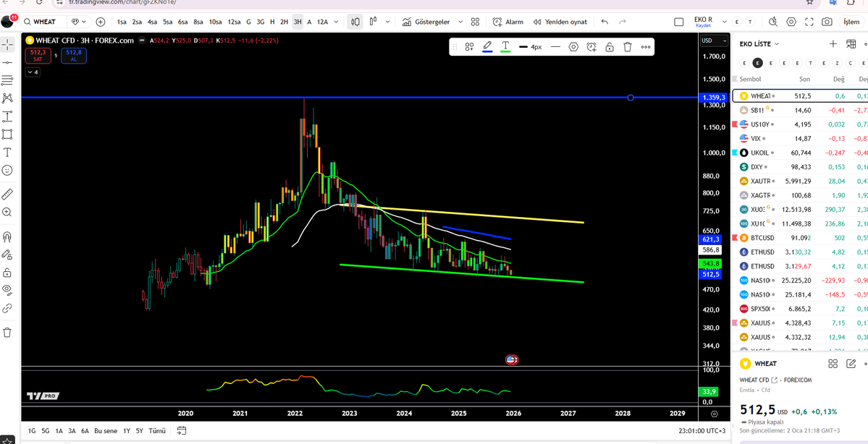The height and width of the screenshot is (444, 868).
Task: Activate the zoom in tool
Action: click(7, 212)
